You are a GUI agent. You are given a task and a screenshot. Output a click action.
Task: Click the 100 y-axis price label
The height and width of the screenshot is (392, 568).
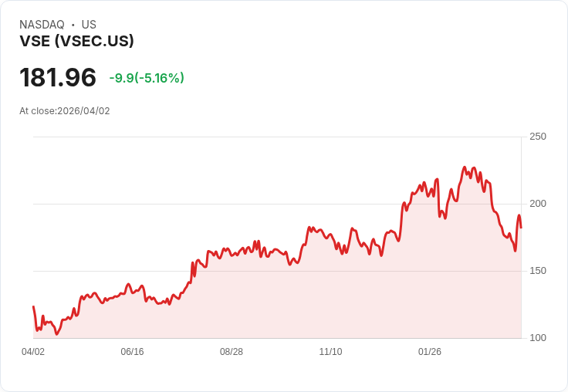pos(538,338)
